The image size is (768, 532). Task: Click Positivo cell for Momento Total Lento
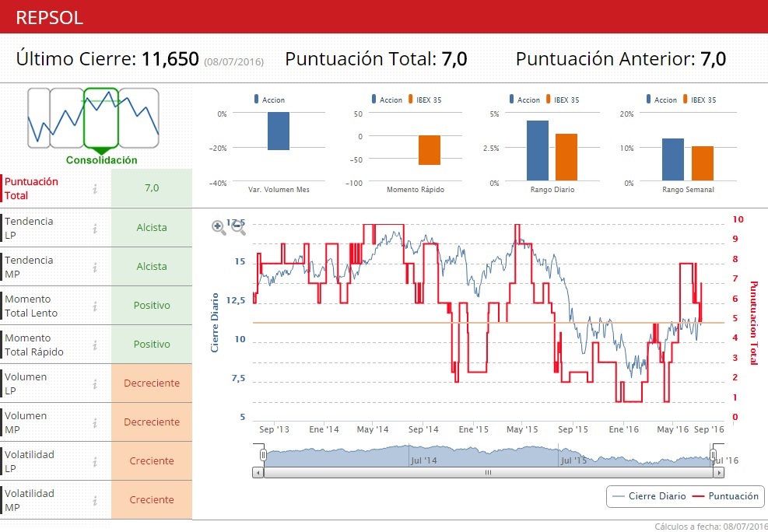(152, 306)
